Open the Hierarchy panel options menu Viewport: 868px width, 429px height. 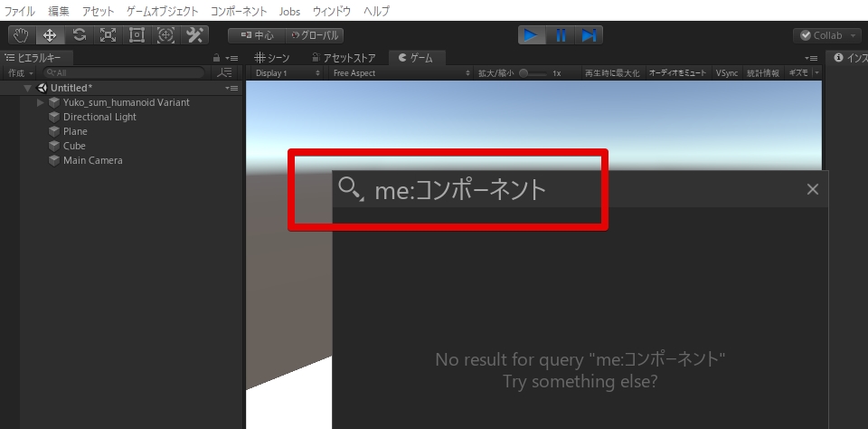[232, 58]
